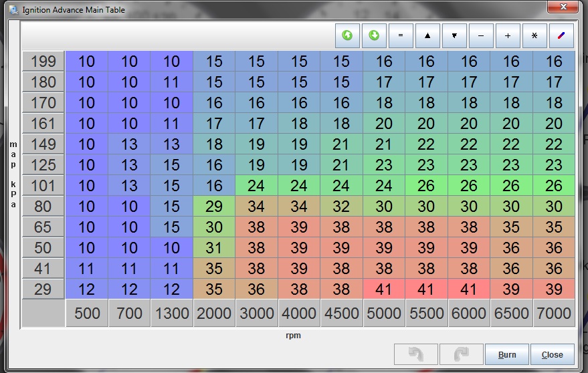Select cell 26 at 101 kPa, 7000 rpm
Screen dimensions: 588x373
tap(554, 186)
